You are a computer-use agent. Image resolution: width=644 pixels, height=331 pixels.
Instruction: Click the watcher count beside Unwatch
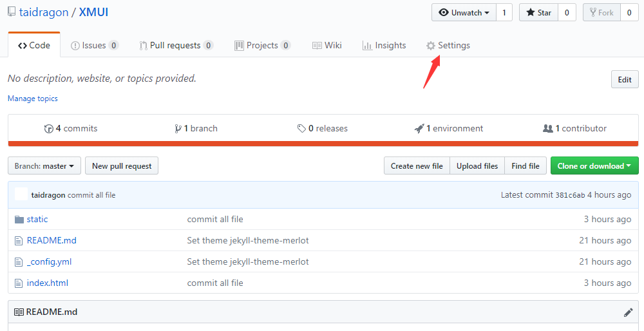pyautogui.click(x=504, y=12)
